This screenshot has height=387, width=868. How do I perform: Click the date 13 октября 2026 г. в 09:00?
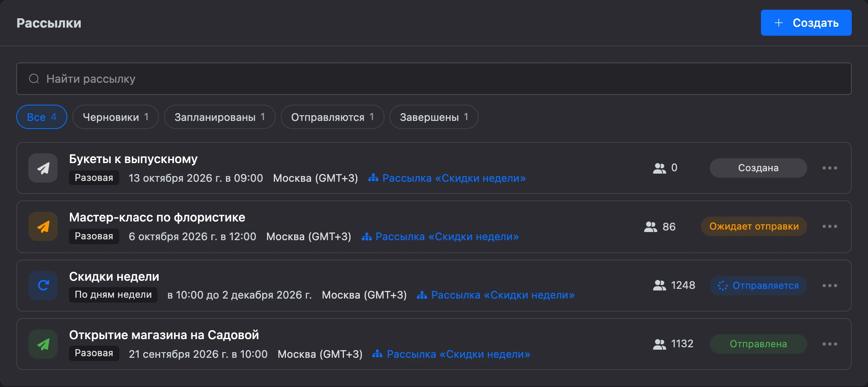[196, 178]
